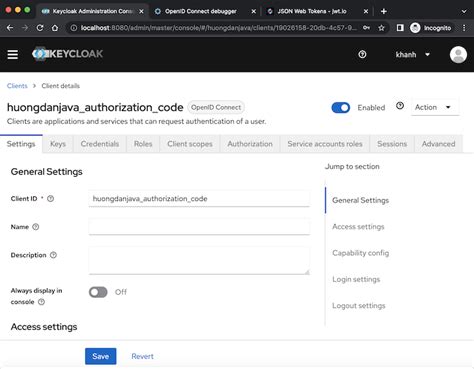The image size is (474, 369).
Task: Click the user avatar icon
Action: (458, 54)
